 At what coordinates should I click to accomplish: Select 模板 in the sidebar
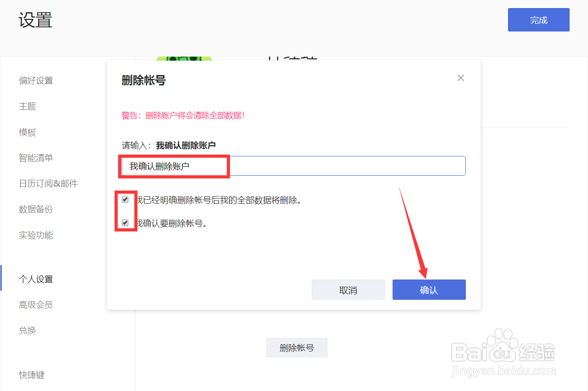coord(27,133)
